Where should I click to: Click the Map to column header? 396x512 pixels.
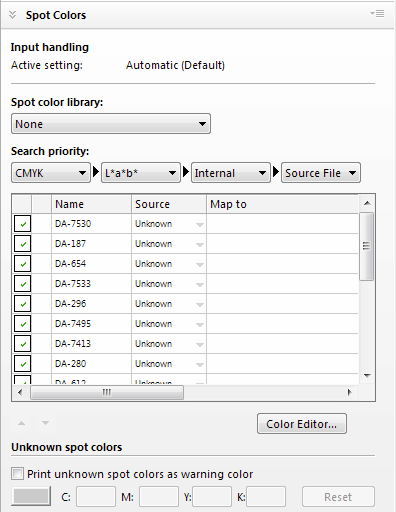click(282, 204)
